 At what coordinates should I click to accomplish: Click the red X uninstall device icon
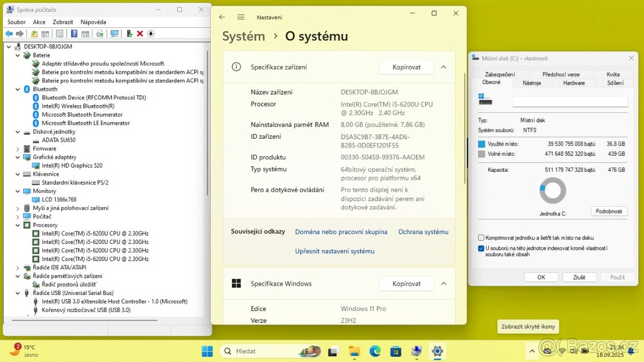point(140,34)
